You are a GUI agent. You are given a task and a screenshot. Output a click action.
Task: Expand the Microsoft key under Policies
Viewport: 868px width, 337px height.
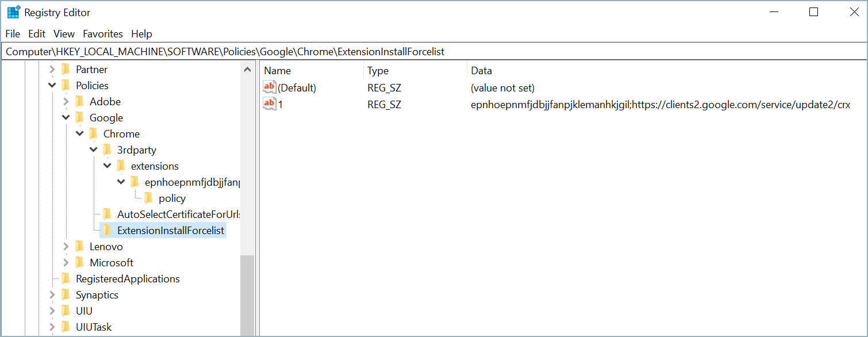coord(66,263)
